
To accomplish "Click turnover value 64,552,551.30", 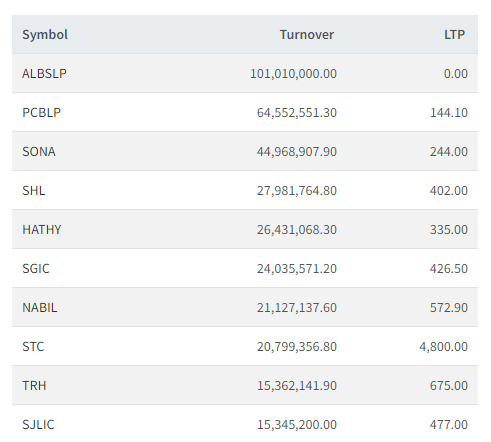I will click(x=297, y=113).
